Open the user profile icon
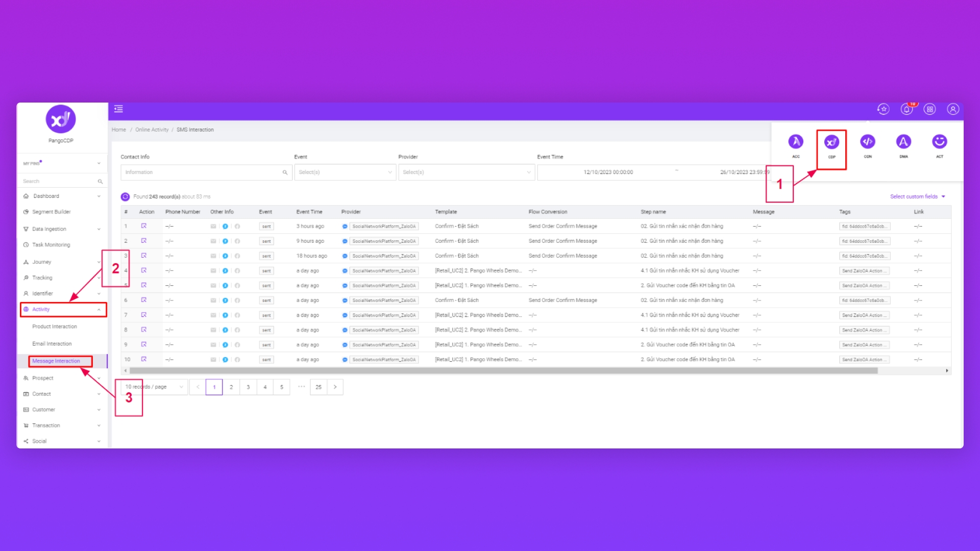The height and width of the screenshot is (551, 980). tap(952, 109)
